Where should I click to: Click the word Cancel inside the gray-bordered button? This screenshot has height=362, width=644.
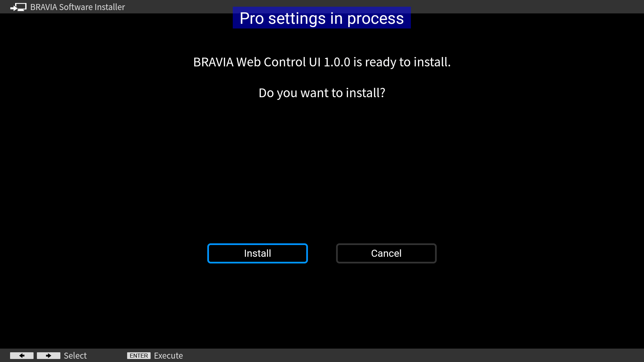[386, 253]
